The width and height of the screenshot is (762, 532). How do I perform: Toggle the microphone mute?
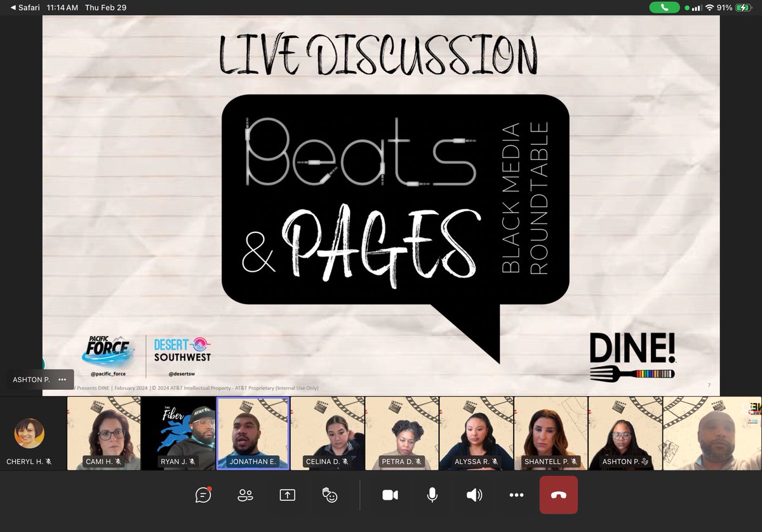[x=432, y=495]
